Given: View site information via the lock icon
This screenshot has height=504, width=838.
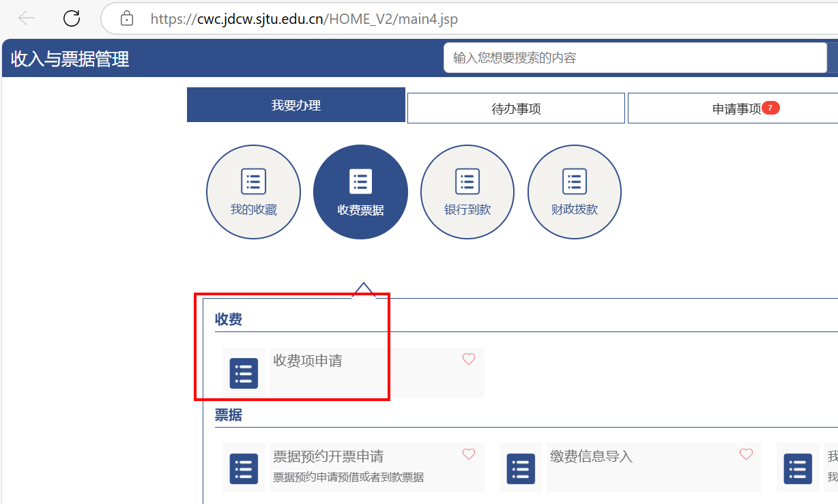Looking at the screenshot, I should pyautogui.click(x=127, y=18).
